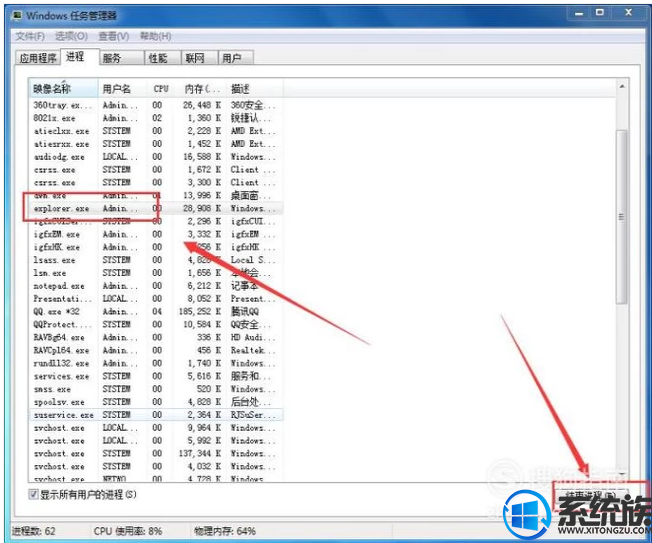Close the Task Manager window
Viewport: 652px width, 543px height.
pyautogui.click(x=628, y=13)
